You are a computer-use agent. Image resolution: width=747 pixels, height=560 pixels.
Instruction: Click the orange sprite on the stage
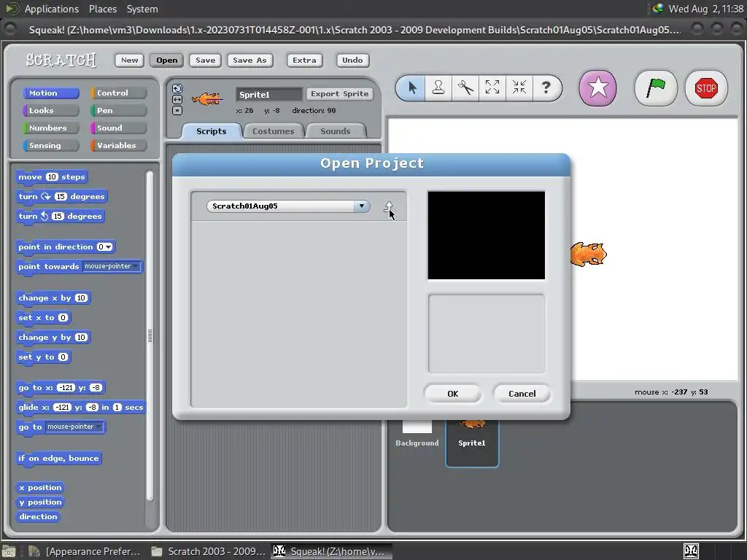point(589,254)
